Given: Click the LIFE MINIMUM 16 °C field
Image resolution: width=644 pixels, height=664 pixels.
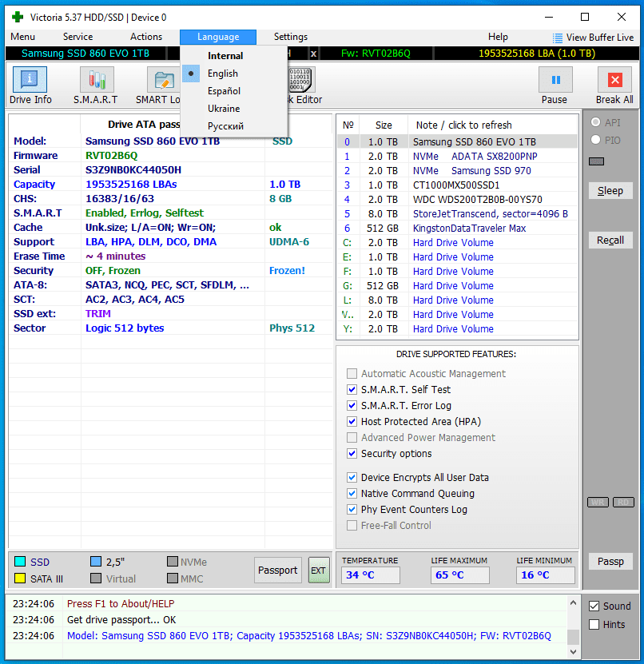Looking at the screenshot, I should 546,575.
